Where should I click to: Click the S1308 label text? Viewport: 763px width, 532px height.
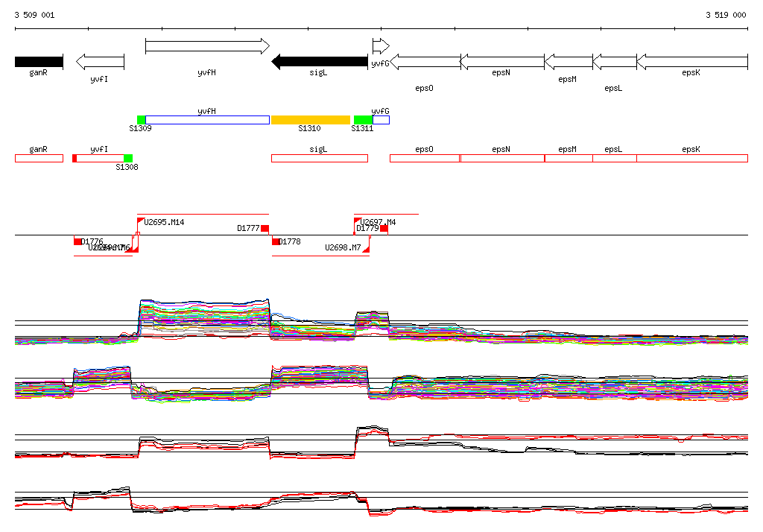(127, 168)
